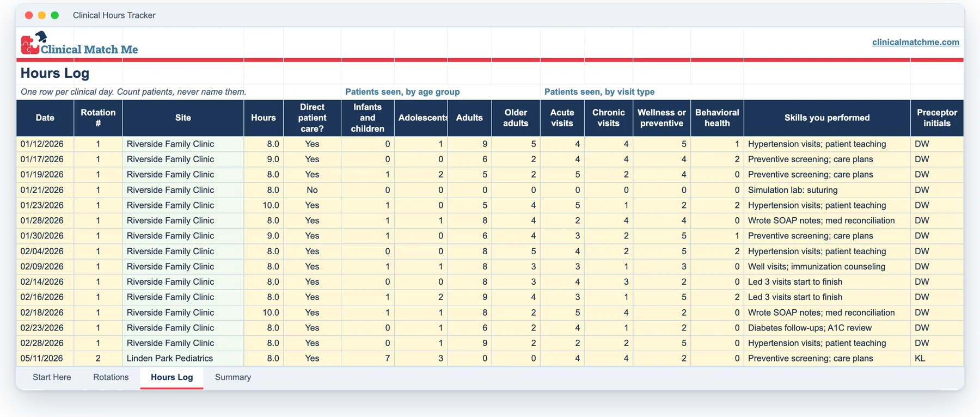Select 'Patients seen, by age group' label
This screenshot has width=980, height=417.
click(402, 92)
